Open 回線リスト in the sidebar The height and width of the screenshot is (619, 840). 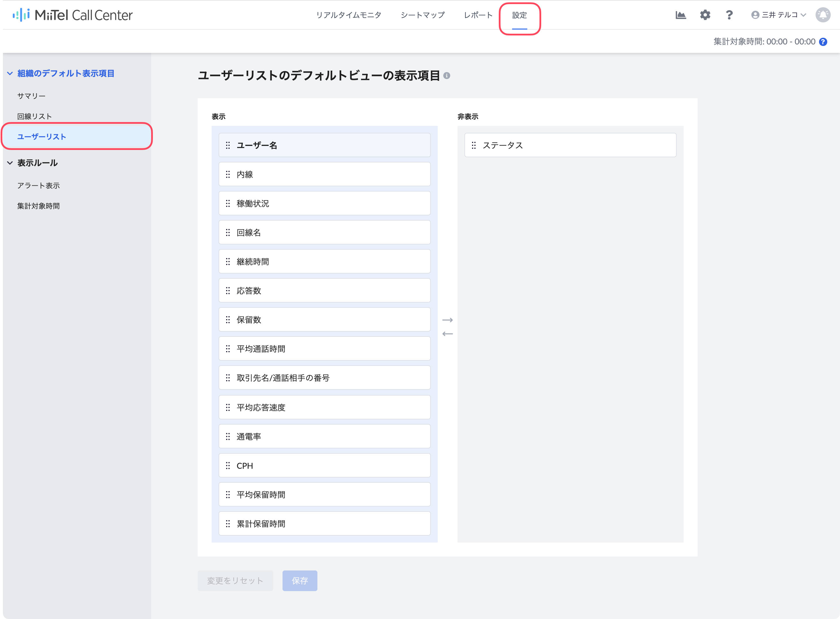35,117
